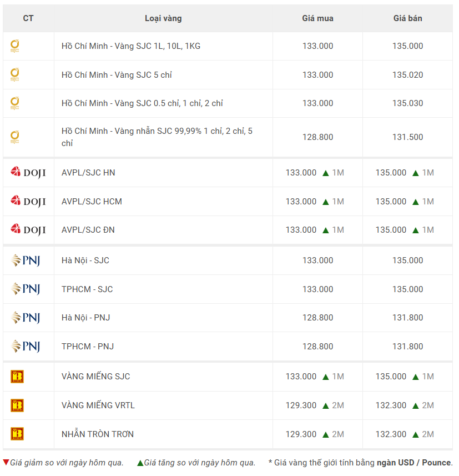Click DOJI logo in AVPL/SJC ĐN row
Viewport: 459px width, 476px height.
point(28,229)
